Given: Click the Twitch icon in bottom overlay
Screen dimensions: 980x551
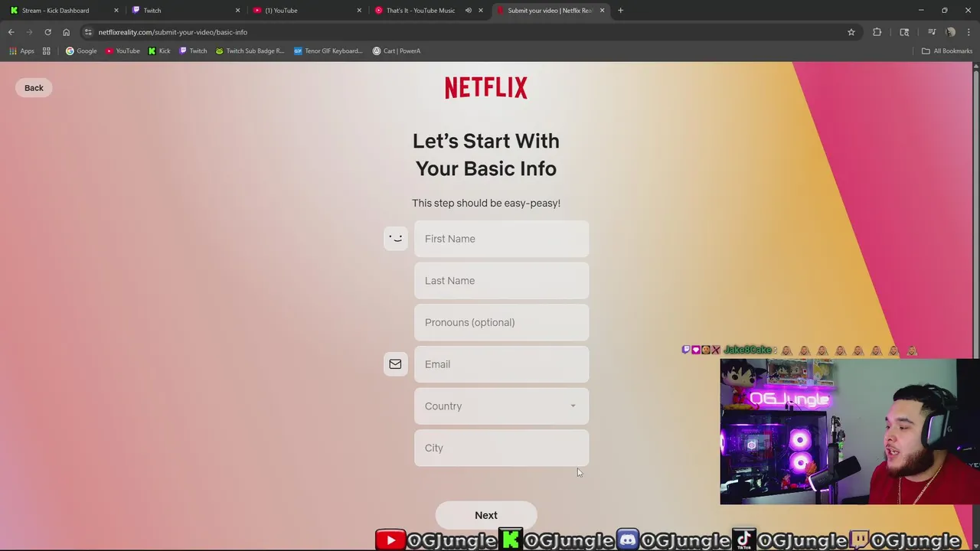Looking at the screenshot, I should pos(859,540).
